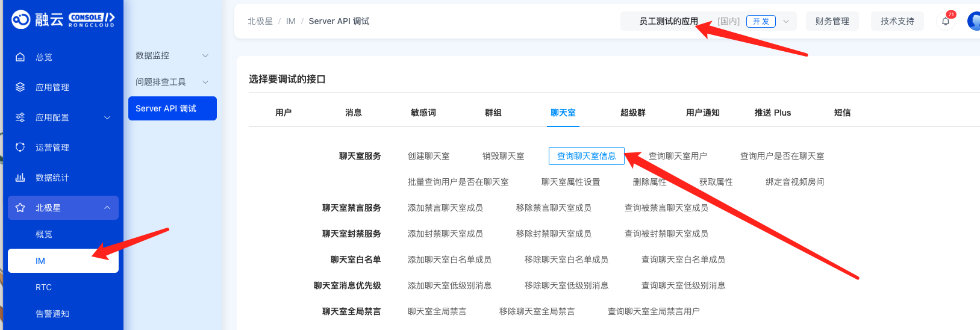
Task: Switch to the 短信 tab
Action: point(843,113)
